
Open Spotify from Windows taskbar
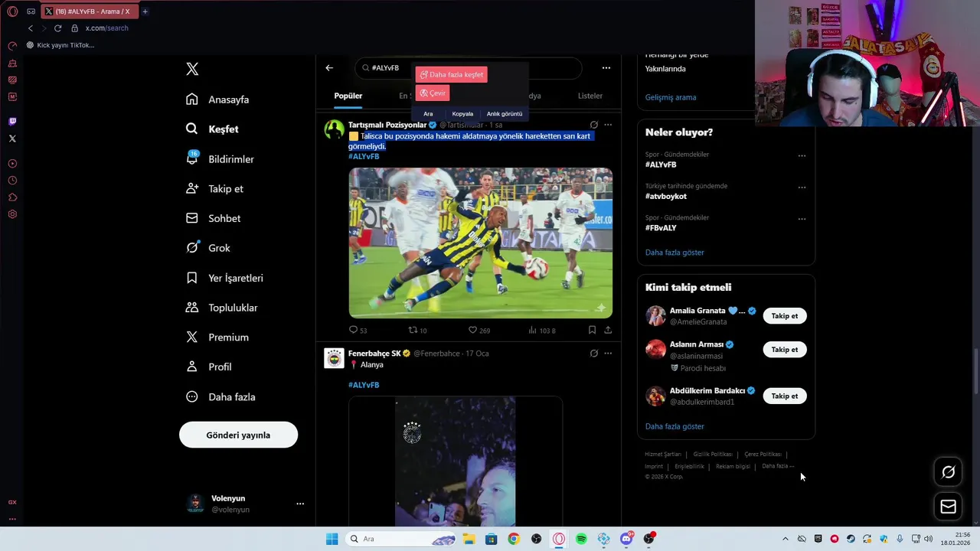pos(581,539)
